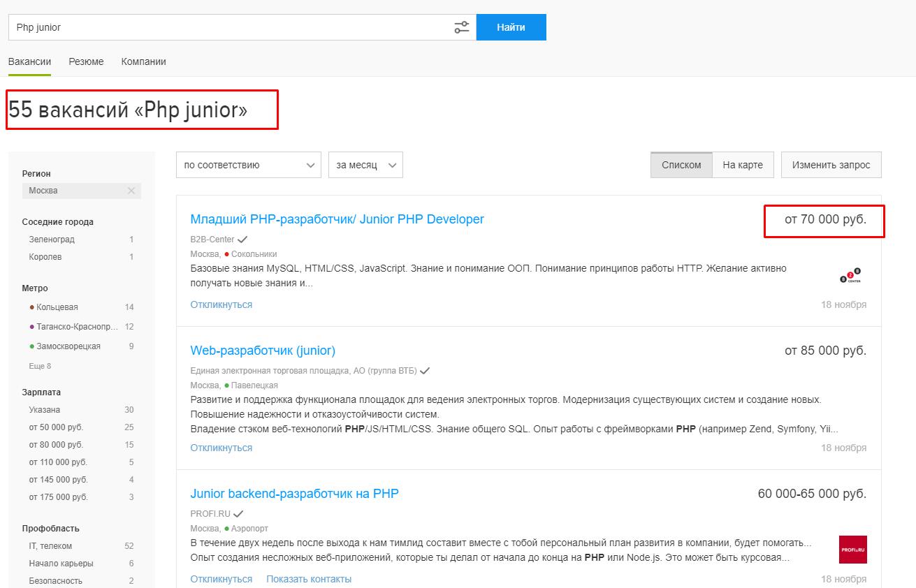Filter by salary от 80 000 руб.
This screenshot has width=916, height=588.
56,445
